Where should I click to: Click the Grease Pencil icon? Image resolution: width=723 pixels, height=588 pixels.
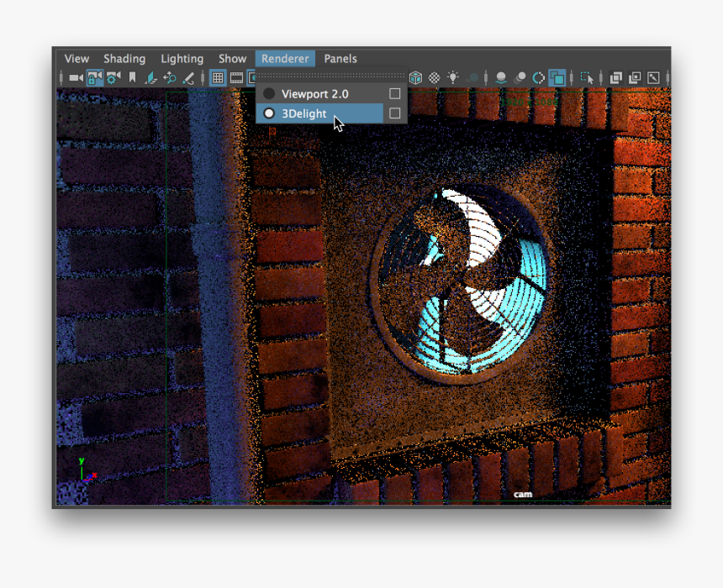coord(188,78)
